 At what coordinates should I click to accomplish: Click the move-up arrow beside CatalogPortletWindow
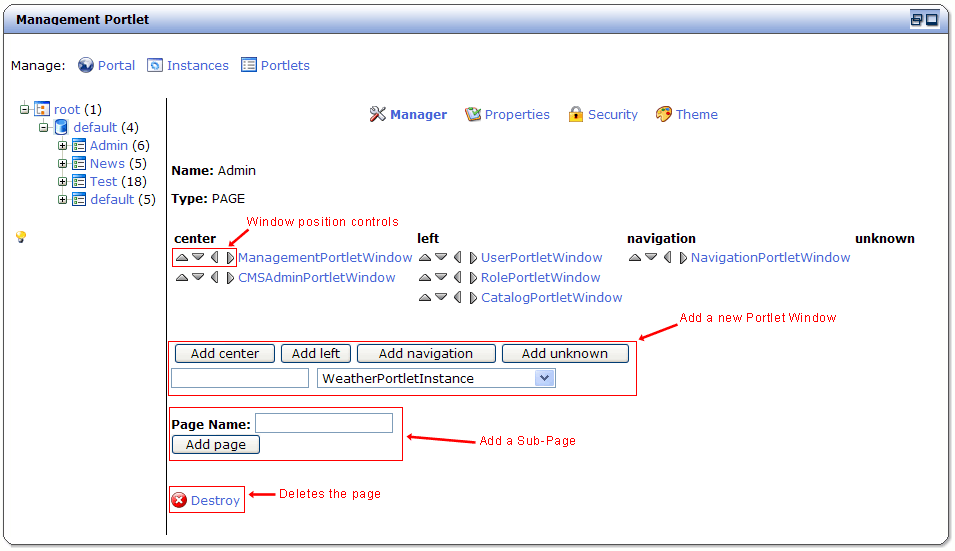(425, 298)
